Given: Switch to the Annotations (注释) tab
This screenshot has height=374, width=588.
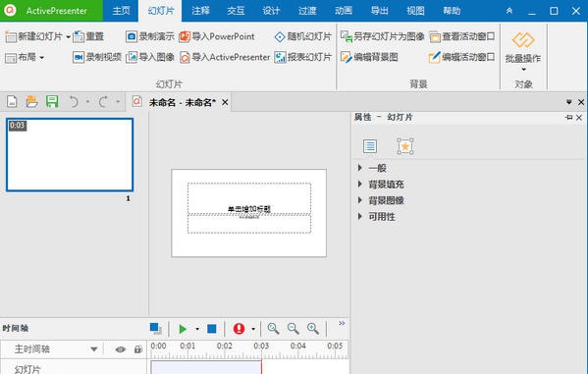Looking at the screenshot, I should pos(200,11).
